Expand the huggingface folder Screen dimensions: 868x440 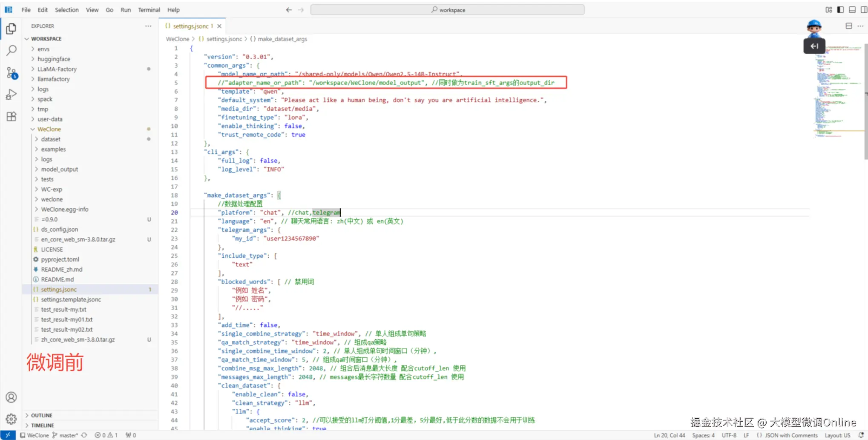[54, 59]
